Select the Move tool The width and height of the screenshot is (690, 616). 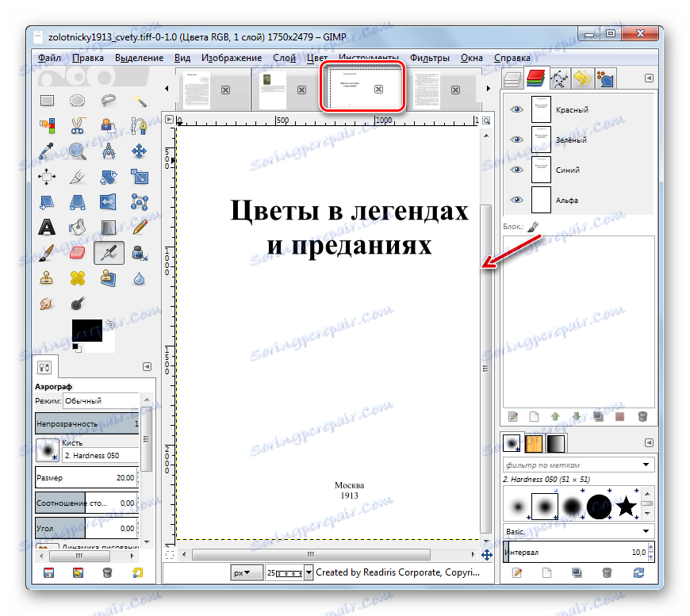click(x=140, y=151)
